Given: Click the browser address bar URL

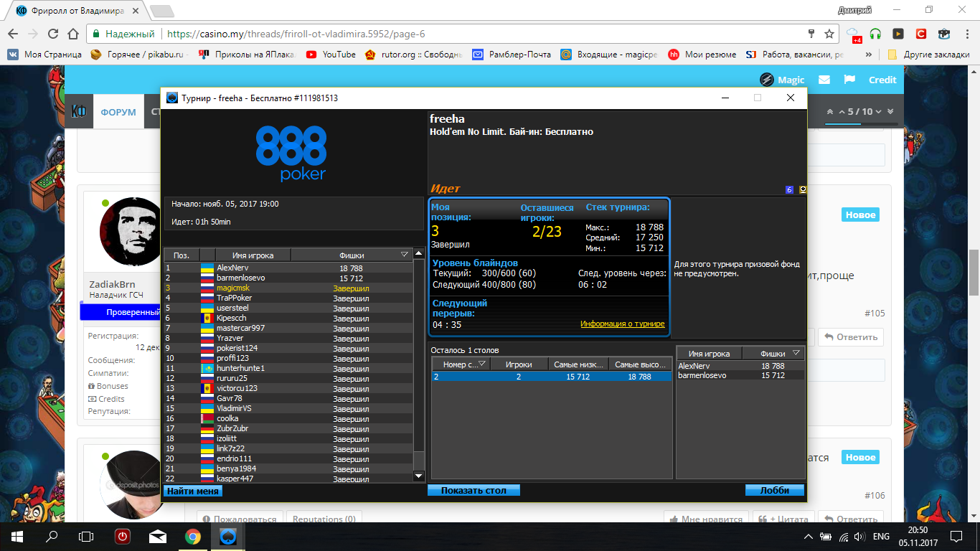Looking at the screenshot, I should pyautogui.click(x=295, y=34).
